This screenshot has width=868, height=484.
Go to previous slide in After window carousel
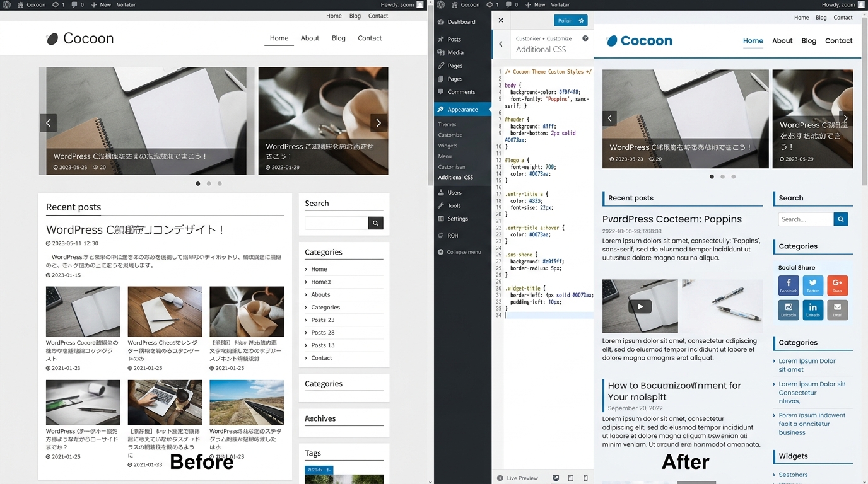[x=609, y=118]
